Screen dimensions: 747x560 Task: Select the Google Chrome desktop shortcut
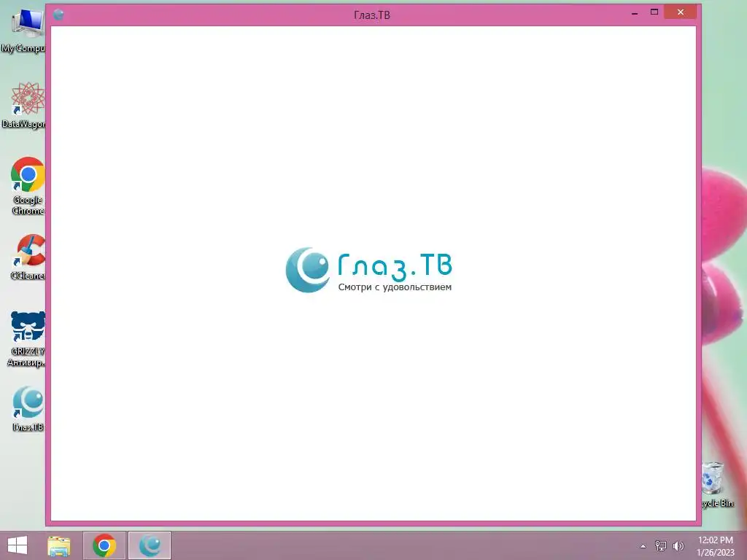click(x=28, y=186)
